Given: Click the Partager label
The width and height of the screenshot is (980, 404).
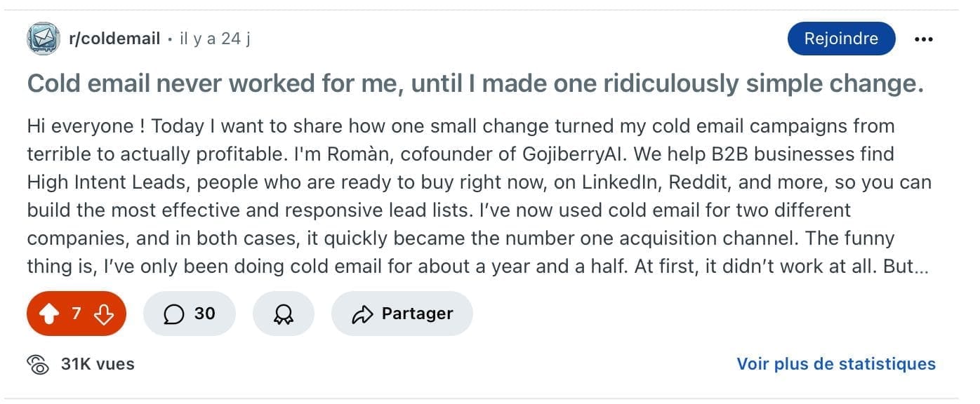Looking at the screenshot, I should pos(417,314).
